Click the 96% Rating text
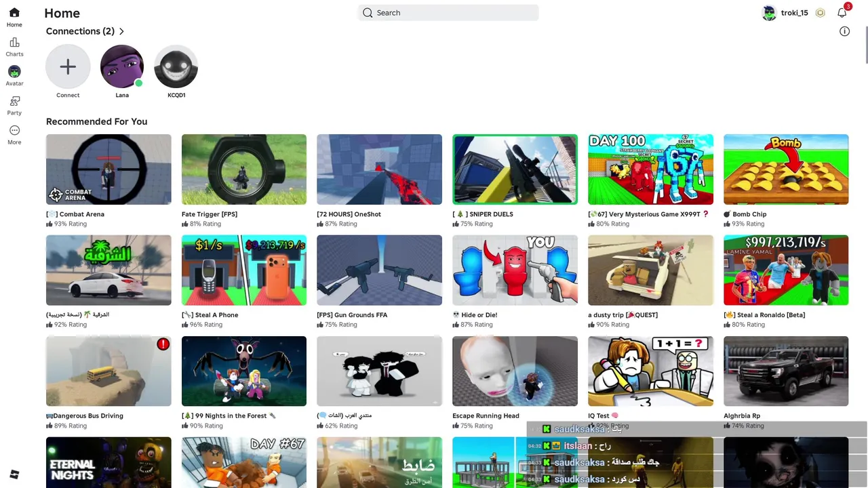The image size is (868, 488). click(206, 325)
